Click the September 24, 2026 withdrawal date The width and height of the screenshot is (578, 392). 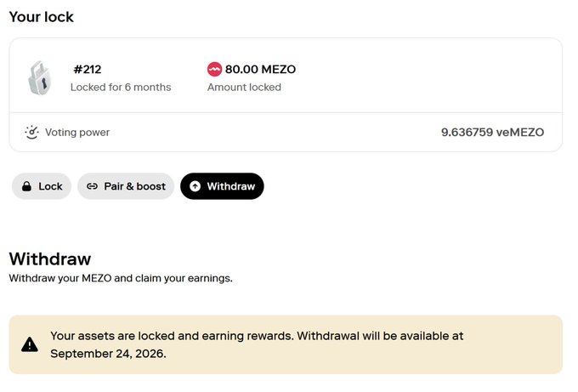(108, 354)
